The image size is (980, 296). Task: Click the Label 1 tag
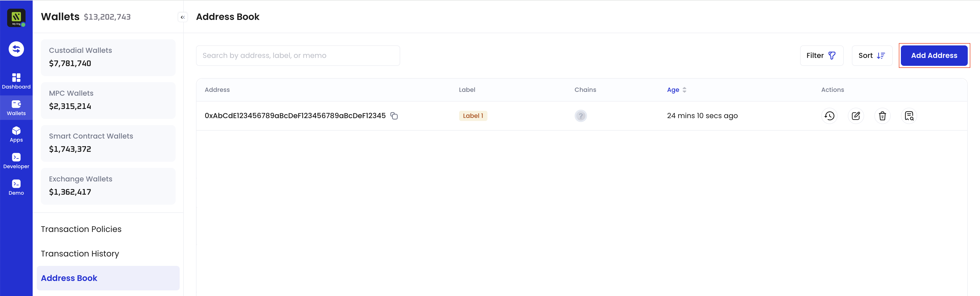[473, 116]
